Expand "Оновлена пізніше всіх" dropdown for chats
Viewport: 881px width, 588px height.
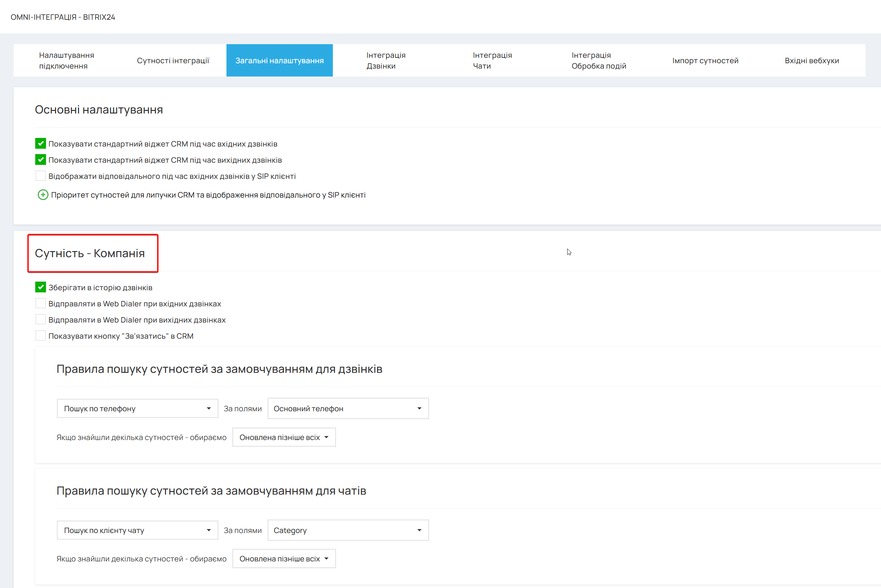click(x=284, y=559)
